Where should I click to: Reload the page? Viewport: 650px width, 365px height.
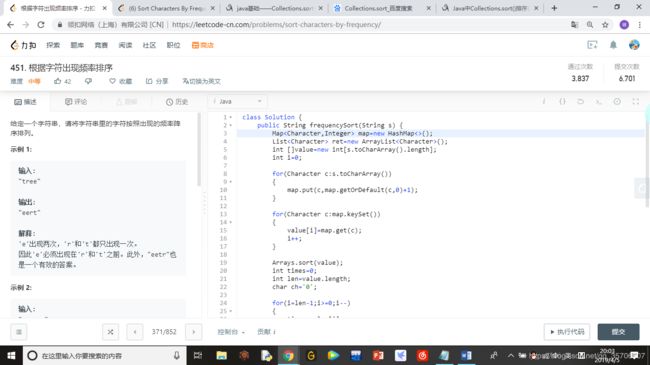[41, 25]
